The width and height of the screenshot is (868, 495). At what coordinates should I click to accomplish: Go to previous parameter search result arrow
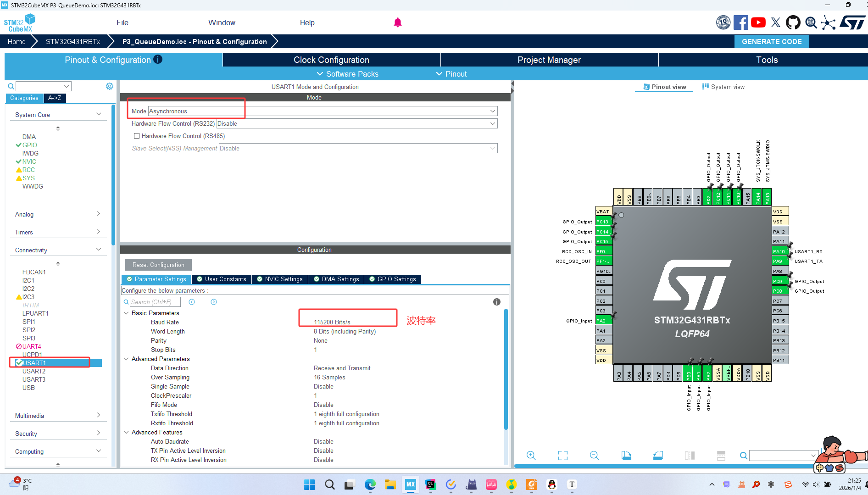[x=192, y=302]
